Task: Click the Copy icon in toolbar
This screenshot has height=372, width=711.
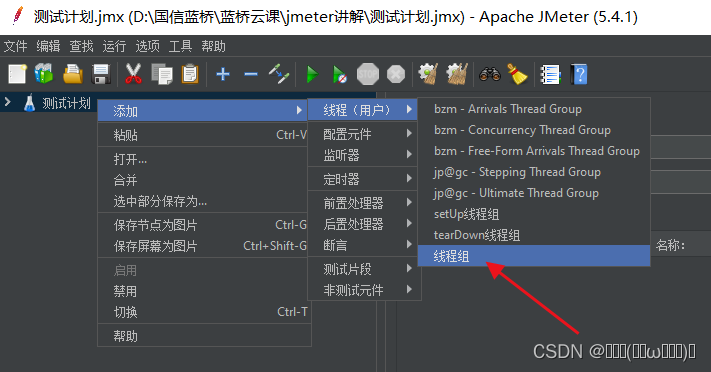Action: 162,74
